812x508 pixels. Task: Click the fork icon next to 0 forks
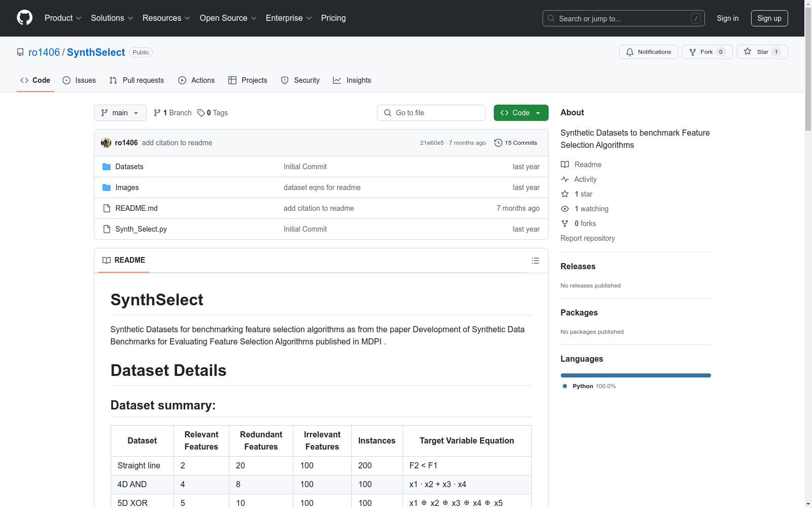click(x=565, y=224)
